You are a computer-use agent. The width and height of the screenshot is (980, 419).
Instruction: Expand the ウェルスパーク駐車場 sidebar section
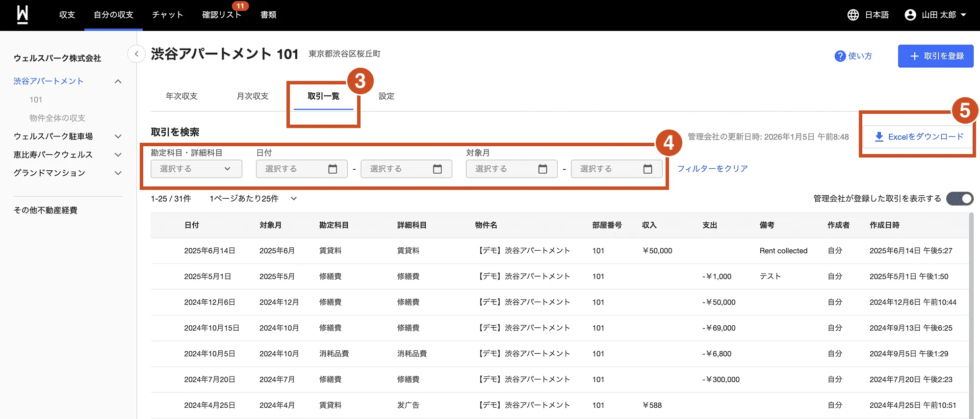coord(118,136)
